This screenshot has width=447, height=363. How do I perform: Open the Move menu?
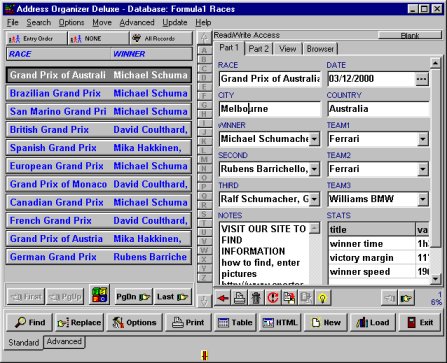[x=102, y=23]
